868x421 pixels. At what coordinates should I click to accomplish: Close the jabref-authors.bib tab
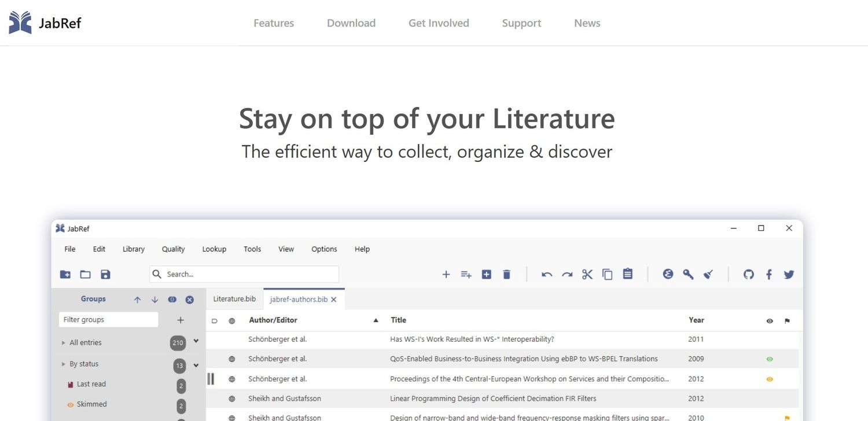point(334,300)
